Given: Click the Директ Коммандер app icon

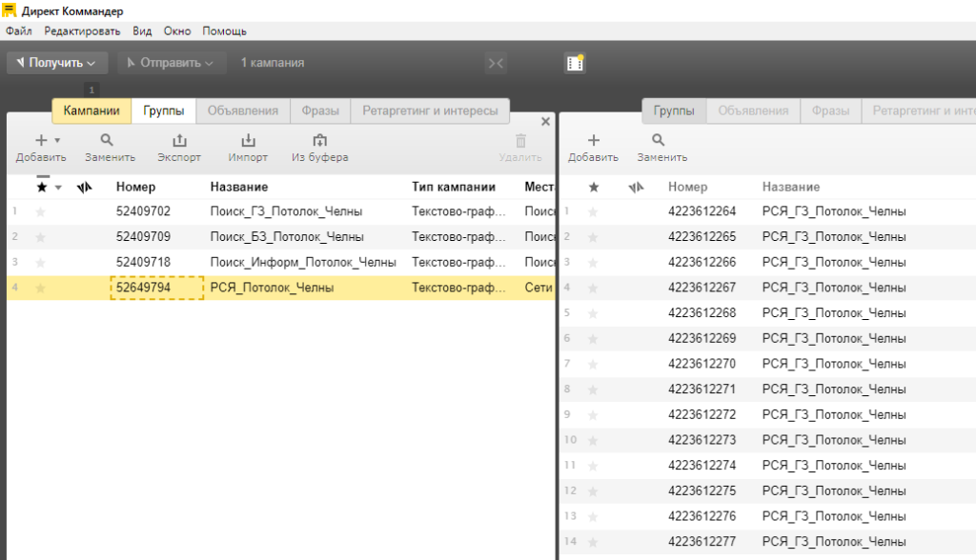Looking at the screenshot, I should (x=10, y=10).
